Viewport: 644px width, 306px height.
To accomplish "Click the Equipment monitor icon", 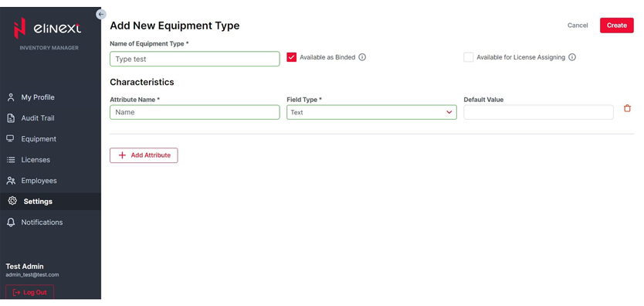I will point(11,138).
